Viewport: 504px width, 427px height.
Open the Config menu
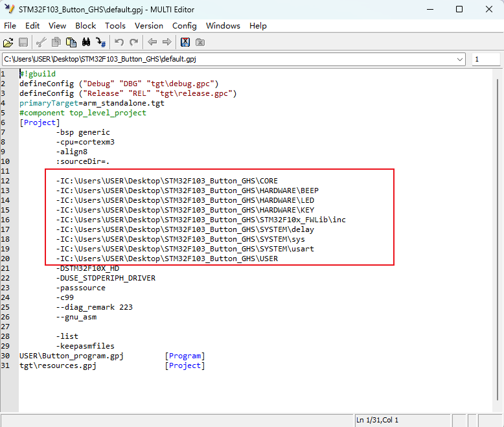185,26
